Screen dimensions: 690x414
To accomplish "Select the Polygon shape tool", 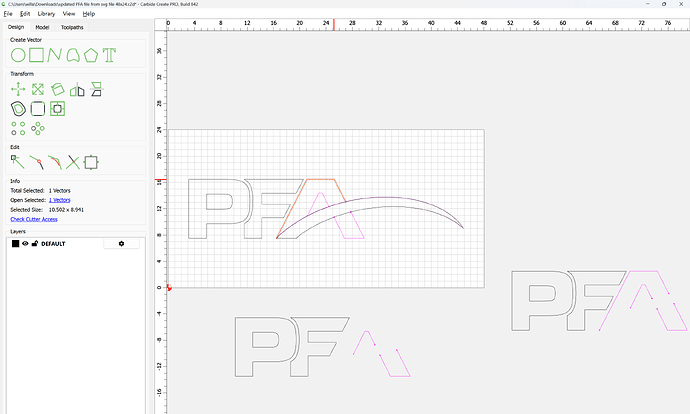I will [x=90, y=54].
